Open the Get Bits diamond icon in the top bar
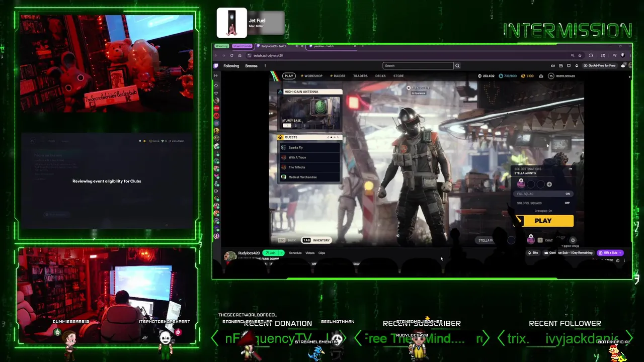 [577, 66]
